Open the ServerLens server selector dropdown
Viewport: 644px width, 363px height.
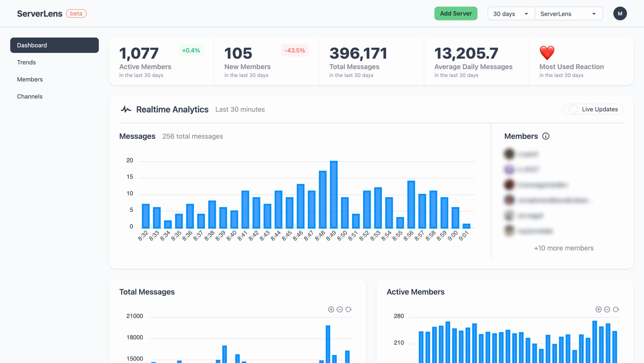coord(569,14)
